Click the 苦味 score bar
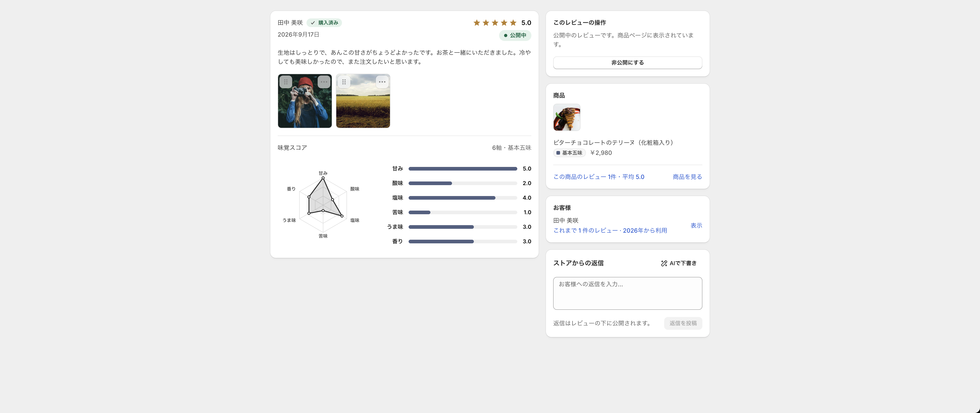The image size is (980, 413). 463,212
